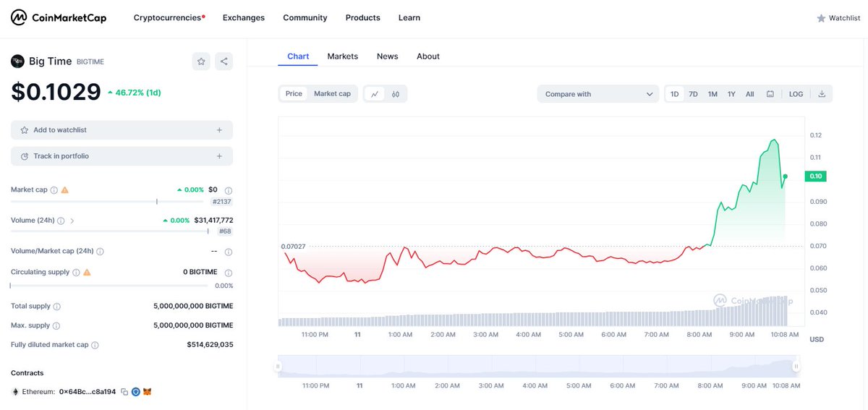
Task: Click the Big Time coin logo
Action: coord(17,61)
